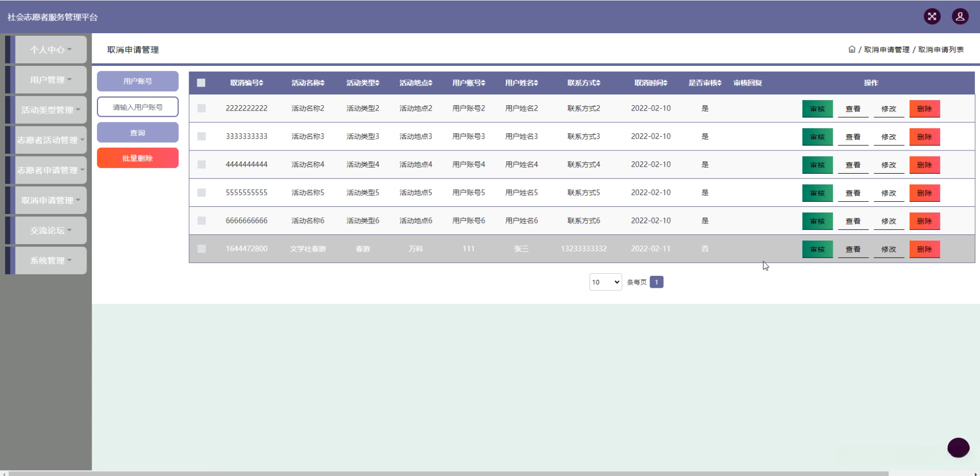Sort by 联系方式 column arrow

(x=598, y=83)
